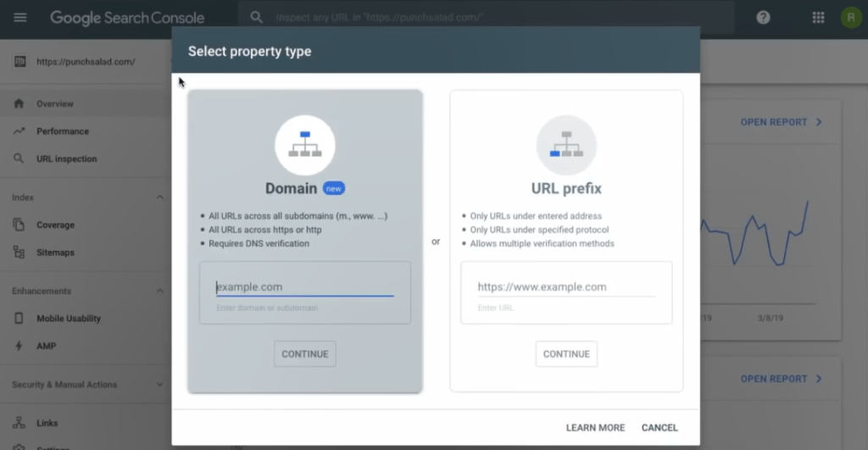Screen dimensions: 868x450
Task: Click 'Requires DNS verification' bullet text
Action: (259, 243)
